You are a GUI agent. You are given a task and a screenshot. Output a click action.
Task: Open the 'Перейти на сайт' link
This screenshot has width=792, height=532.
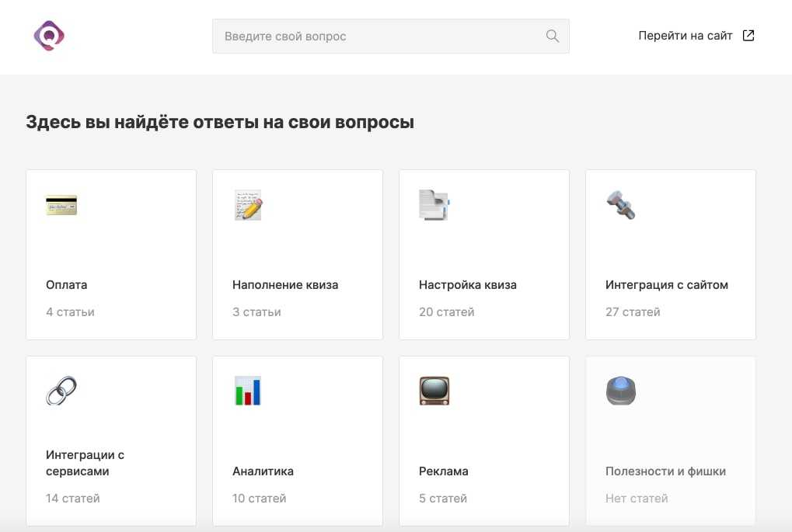686,36
